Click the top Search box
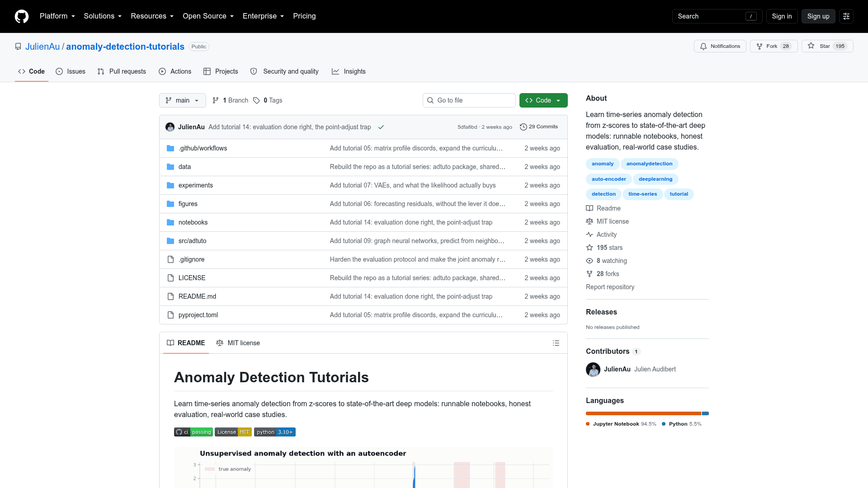 pos(717,16)
